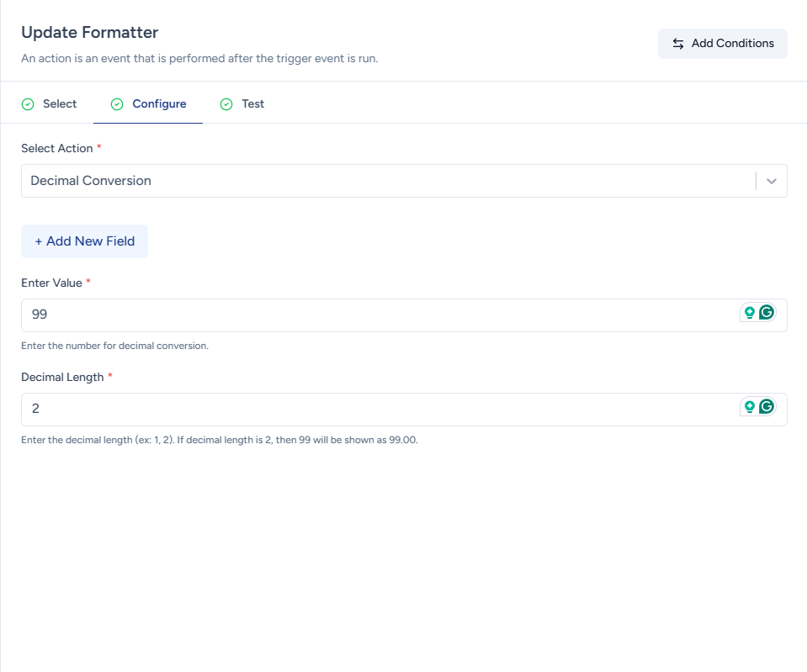The height and width of the screenshot is (672, 807).
Task: Click the Decimal Length field label
Action: point(62,378)
